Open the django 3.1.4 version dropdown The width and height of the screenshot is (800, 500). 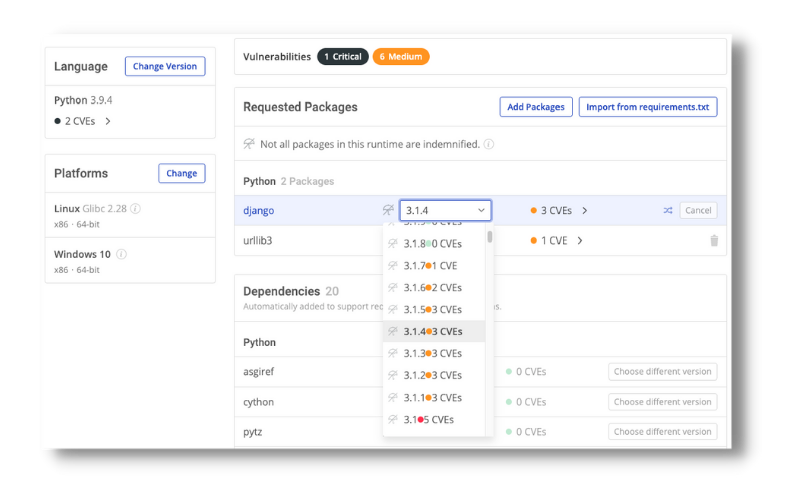pyautogui.click(x=445, y=210)
